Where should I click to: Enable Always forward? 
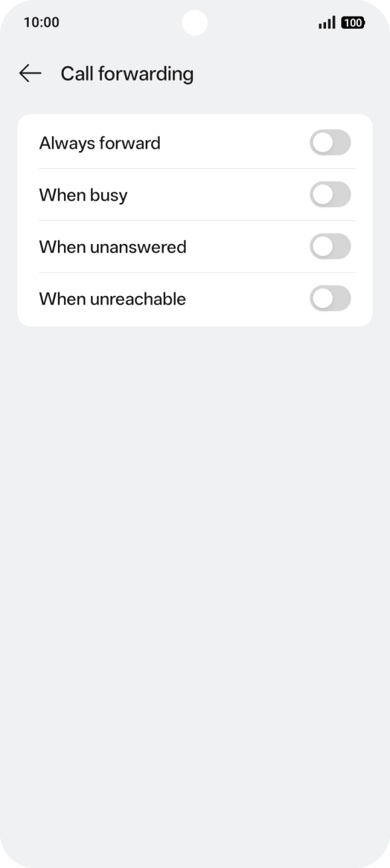point(330,142)
